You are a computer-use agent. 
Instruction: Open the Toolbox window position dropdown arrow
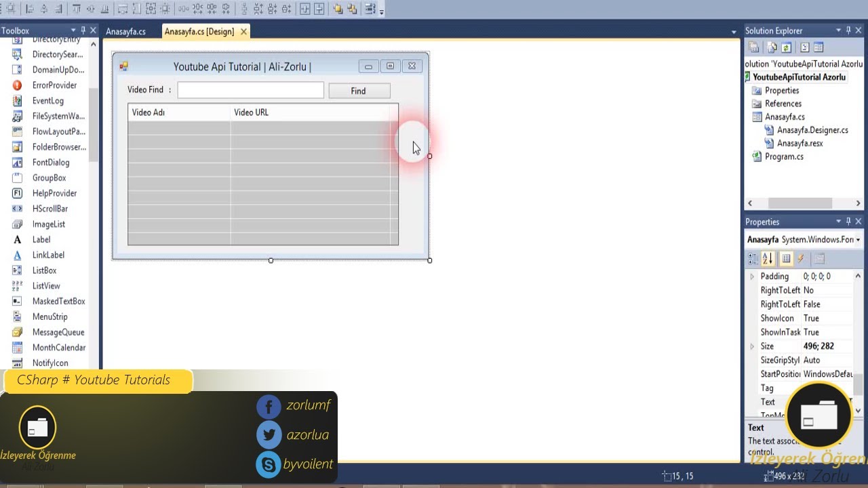coord(73,30)
